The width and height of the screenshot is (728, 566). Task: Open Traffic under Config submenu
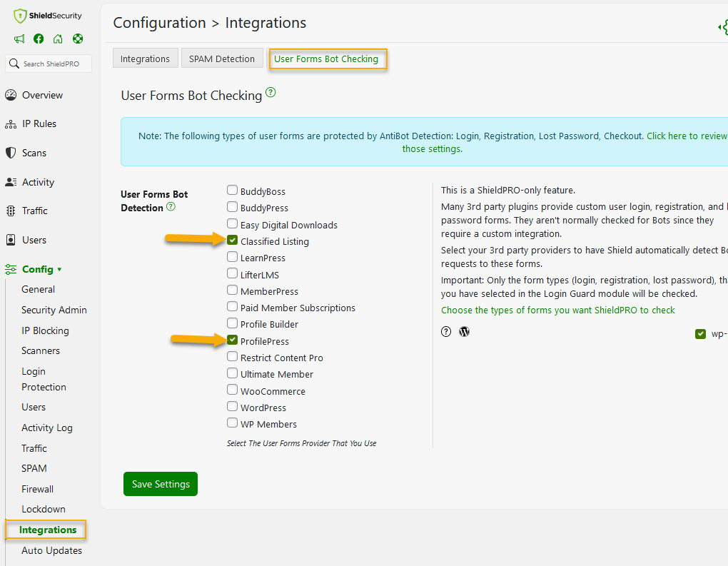pyautogui.click(x=34, y=448)
